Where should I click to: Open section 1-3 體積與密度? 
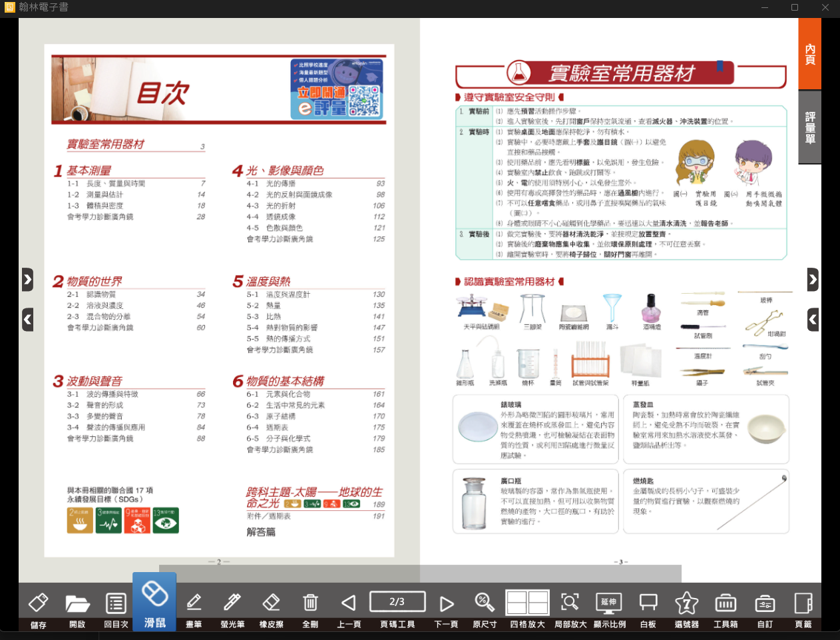(136, 206)
